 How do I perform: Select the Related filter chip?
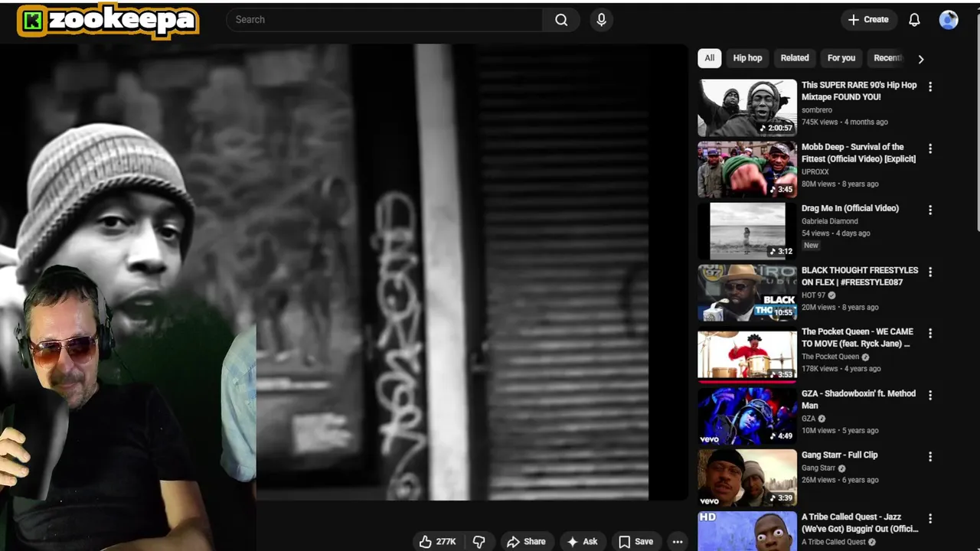(795, 58)
